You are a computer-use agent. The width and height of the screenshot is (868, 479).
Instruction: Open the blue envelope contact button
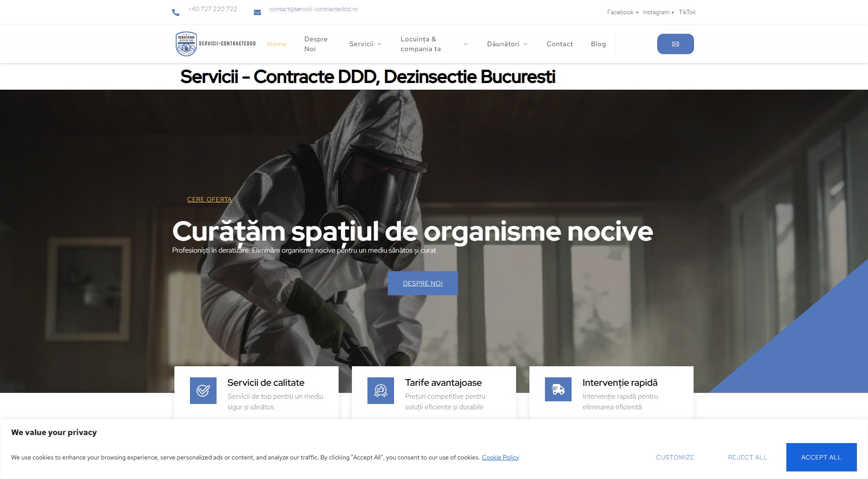(675, 44)
